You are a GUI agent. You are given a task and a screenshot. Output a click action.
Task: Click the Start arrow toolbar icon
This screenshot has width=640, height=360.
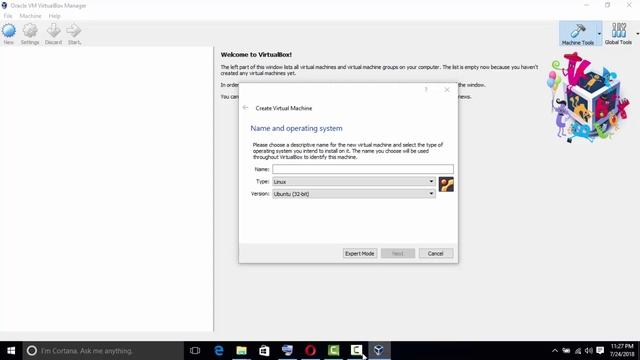[x=74, y=33]
